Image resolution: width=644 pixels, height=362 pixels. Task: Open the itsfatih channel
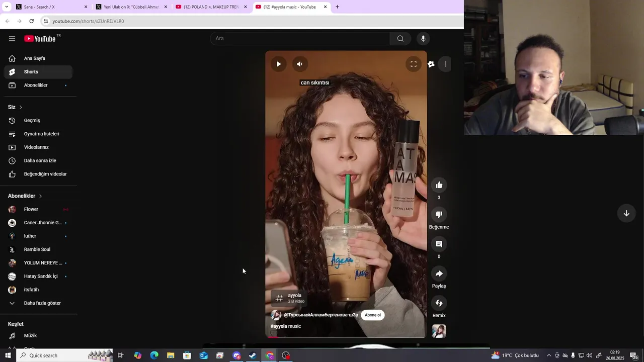tap(38, 290)
